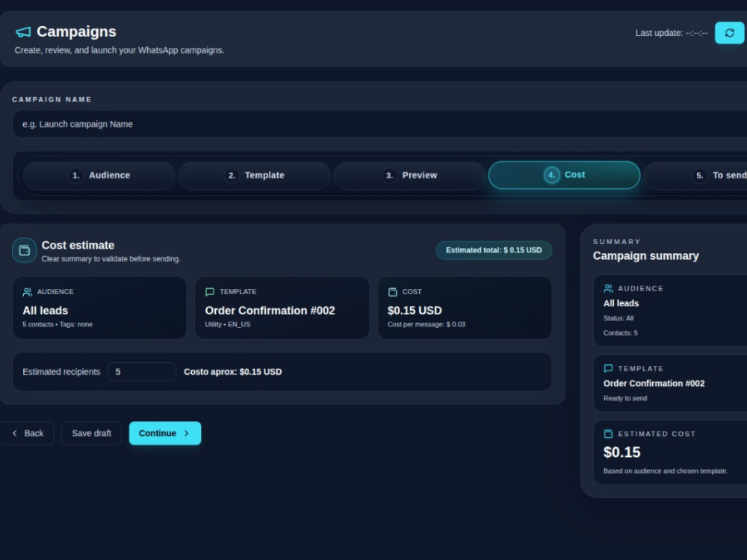Click the audience people icon in All leads card
747x560 pixels.
[27, 292]
